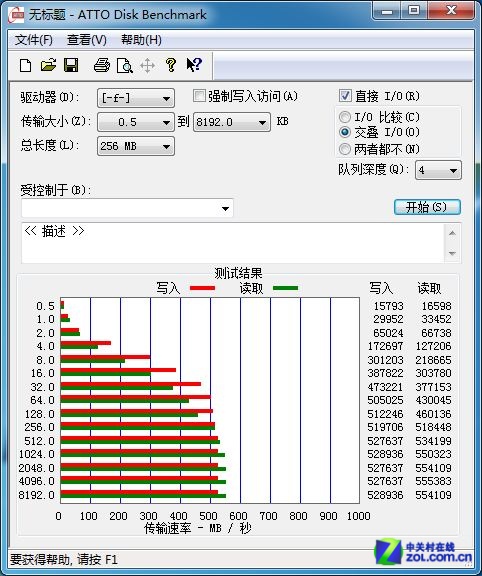Maximize the ATTO Disk Benchmark window

[414, 11]
